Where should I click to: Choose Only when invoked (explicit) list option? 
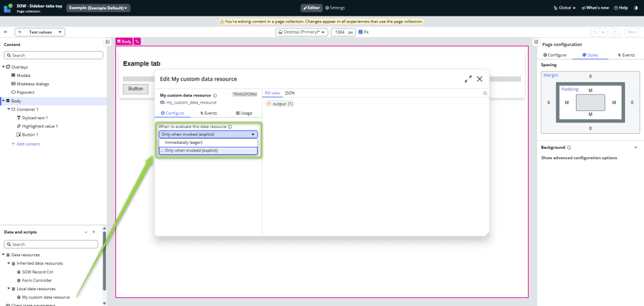pos(208,151)
